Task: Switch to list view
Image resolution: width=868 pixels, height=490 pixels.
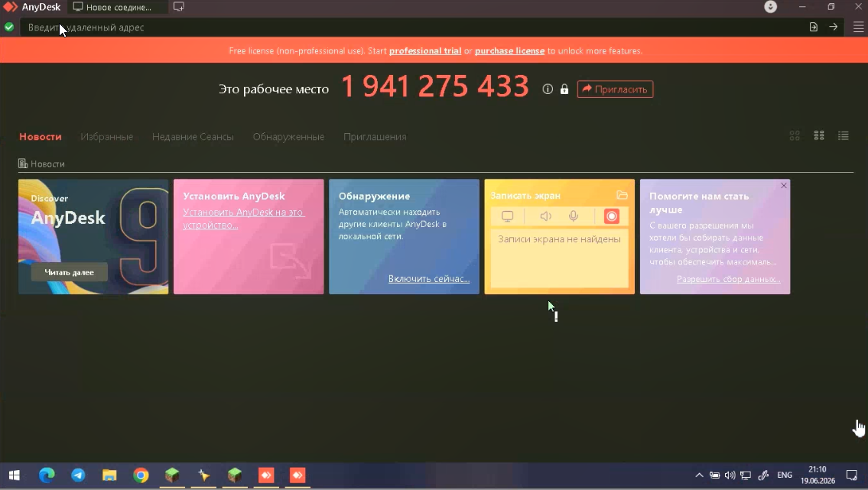Action: 843,135
